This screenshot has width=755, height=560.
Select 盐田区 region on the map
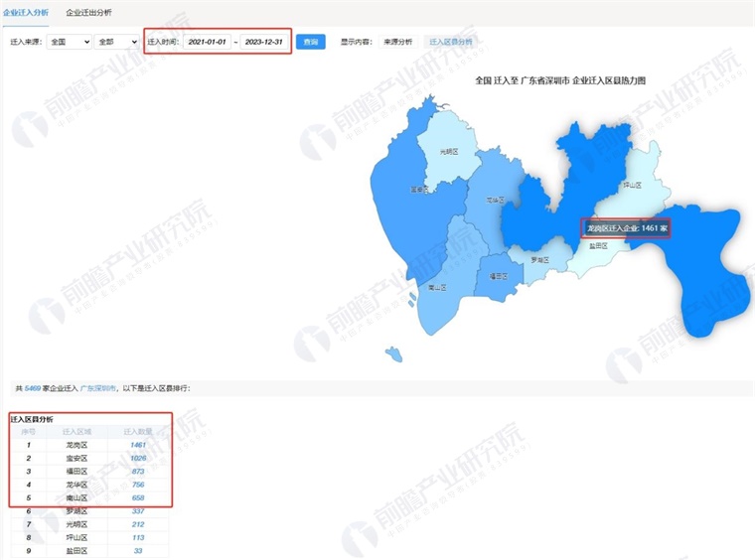click(x=598, y=246)
